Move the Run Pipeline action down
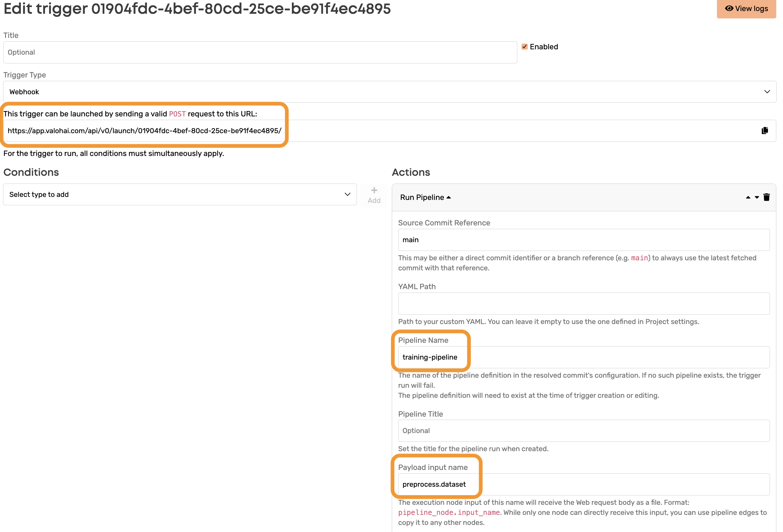This screenshot has height=532, width=783. (757, 198)
